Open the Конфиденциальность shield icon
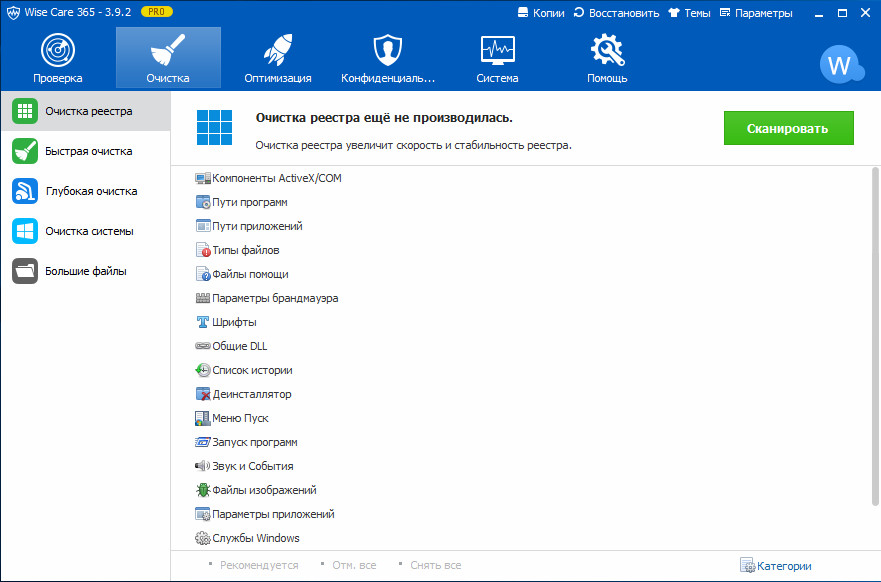Viewport: 881px width, 582px height. 388,49
